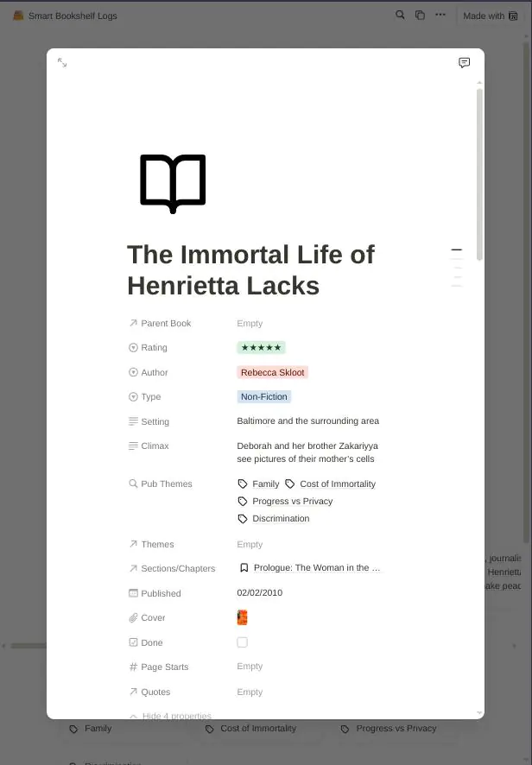This screenshot has width=532, height=765.
Task: Click the bookmark icon beside the Prologue chapter
Action: pos(244,568)
